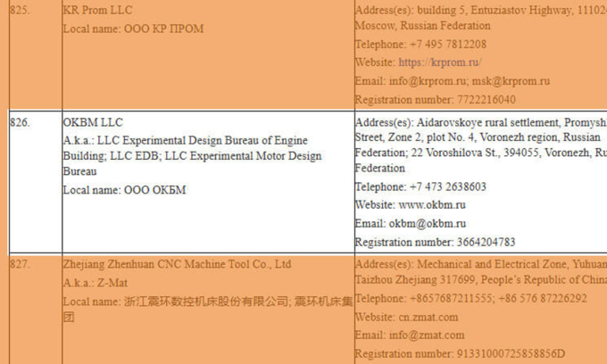
Task: Click the okbm@okbm.ru email address
Action: pos(427,224)
